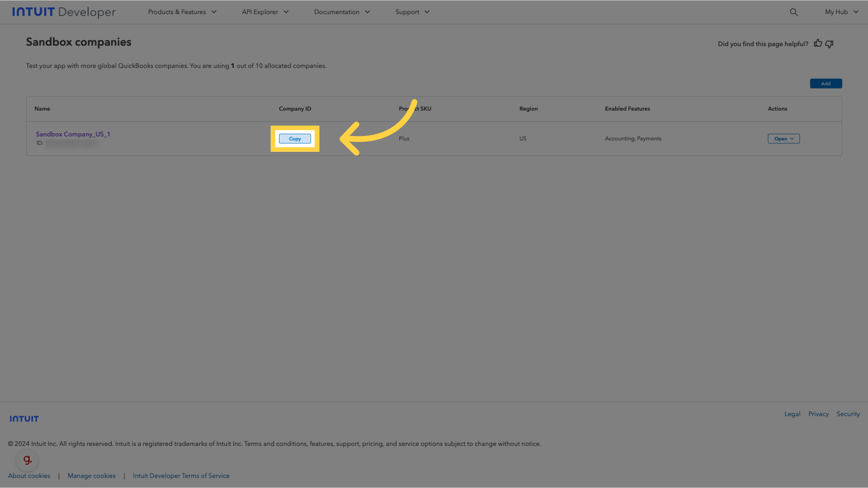Expand the My Hub account menu
This screenshot has height=488, width=868.
click(x=841, y=12)
